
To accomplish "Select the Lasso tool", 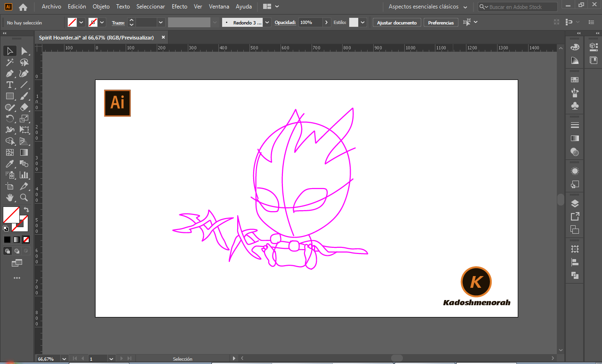I will pos(24,62).
